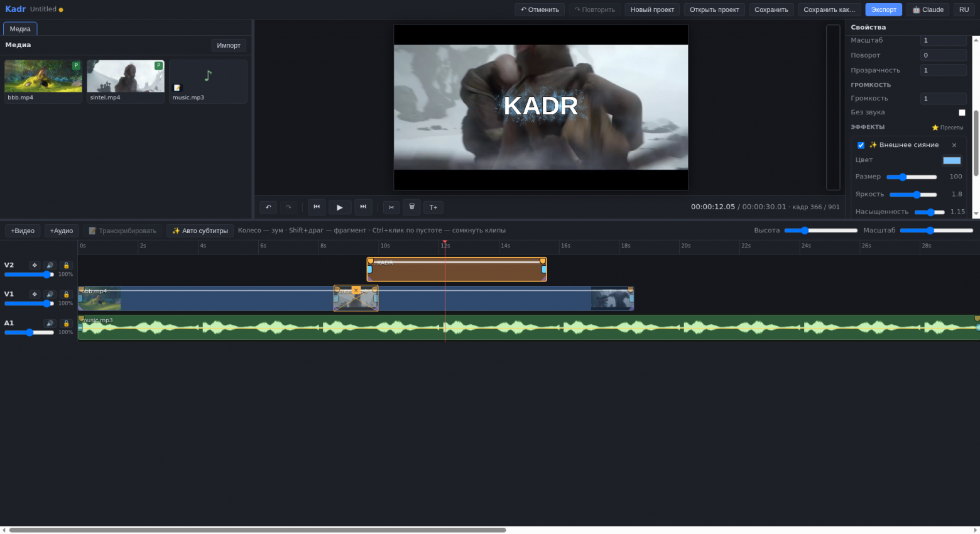Image resolution: width=980 pixels, height=534 pixels.
Task: Switch language with the RU button
Action: [x=964, y=9]
